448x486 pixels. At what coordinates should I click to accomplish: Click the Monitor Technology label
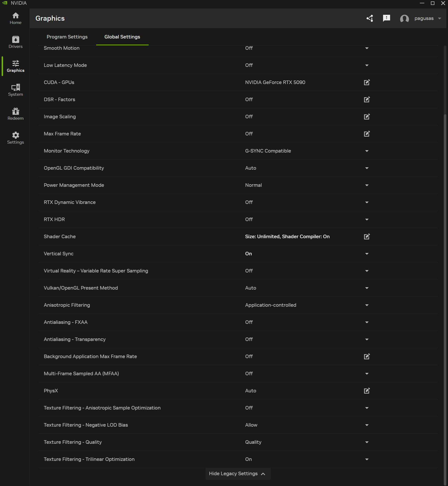[67, 151]
